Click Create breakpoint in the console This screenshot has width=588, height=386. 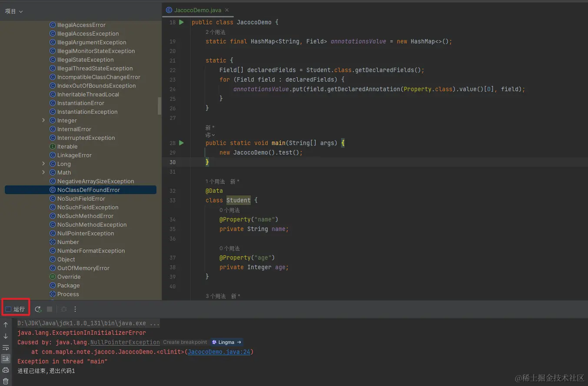[x=185, y=343]
